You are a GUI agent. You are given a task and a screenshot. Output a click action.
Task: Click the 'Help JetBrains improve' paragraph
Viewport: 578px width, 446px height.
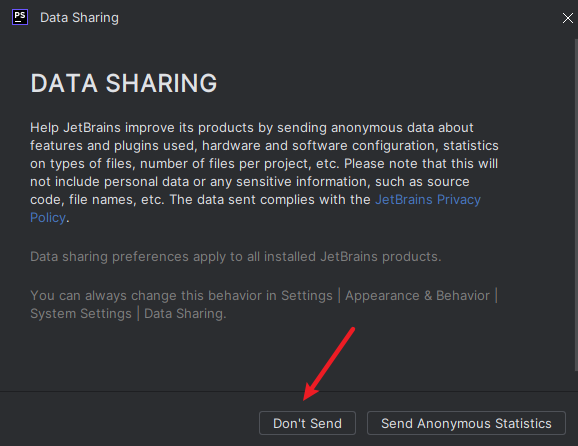click(x=264, y=173)
